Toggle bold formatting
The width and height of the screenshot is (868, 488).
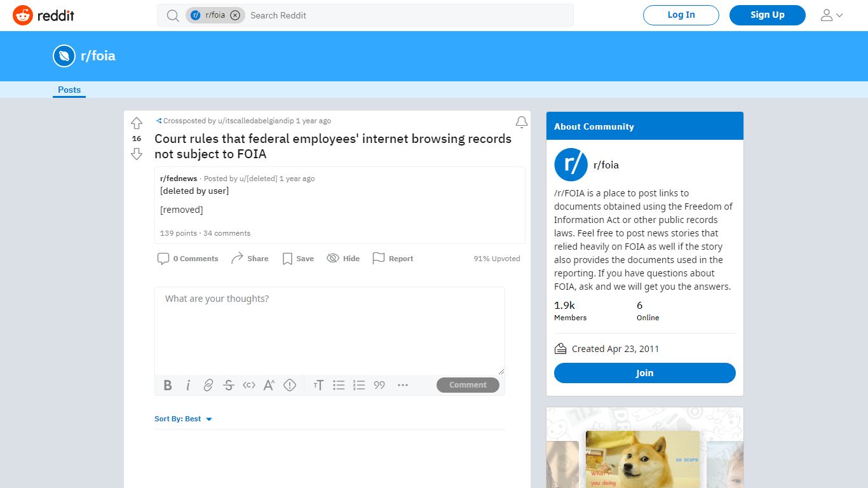point(168,385)
